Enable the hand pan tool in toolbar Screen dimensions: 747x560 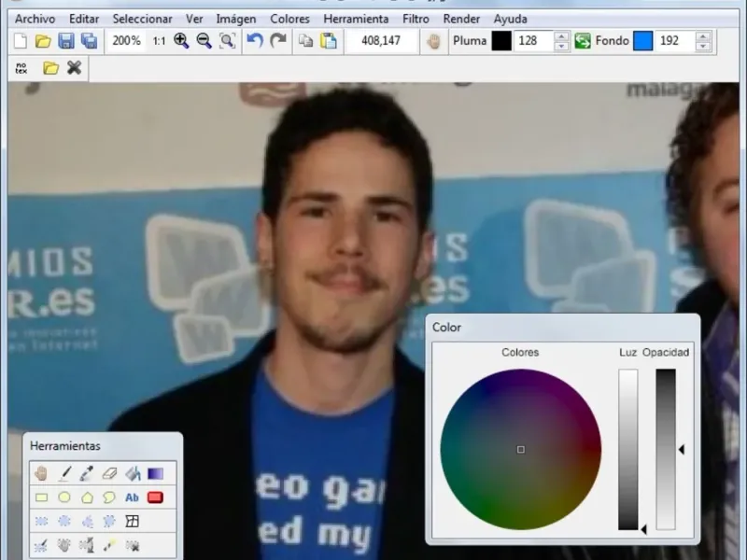pyautogui.click(x=432, y=41)
